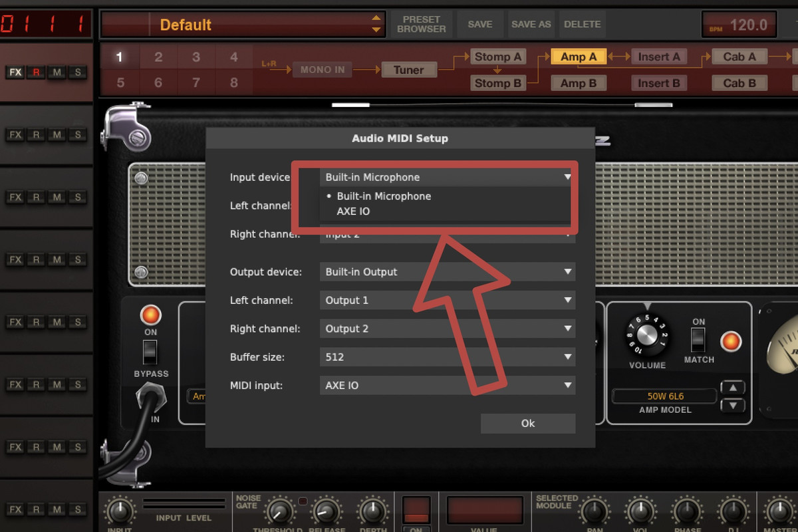
Task: Open the Buffer size 512 dropdown
Action: (448, 357)
